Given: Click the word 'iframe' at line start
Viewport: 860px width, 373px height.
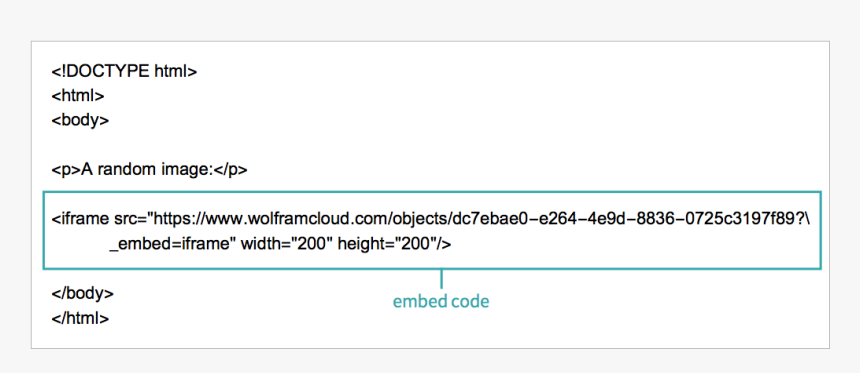Looking at the screenshot, I should (84, 219).
